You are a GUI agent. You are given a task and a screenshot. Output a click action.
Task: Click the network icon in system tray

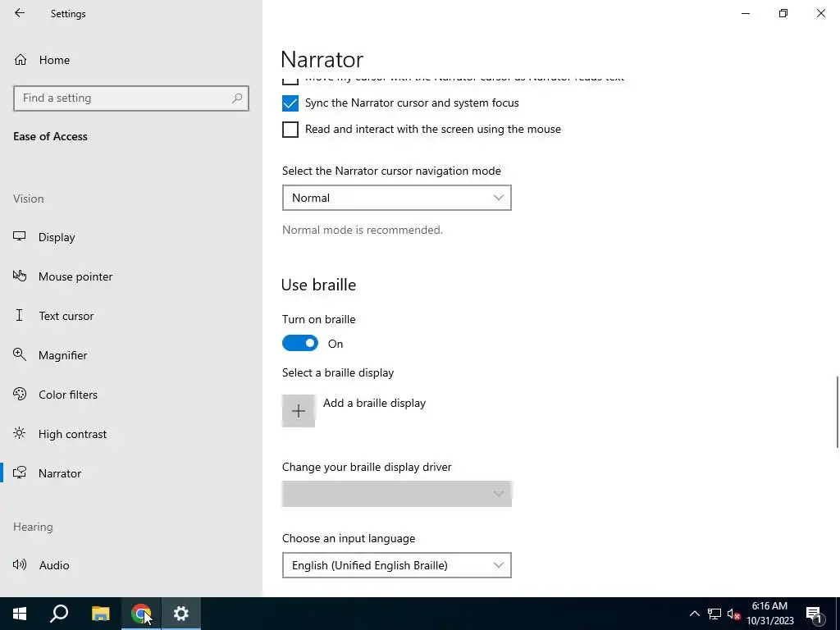click(714, 614)
